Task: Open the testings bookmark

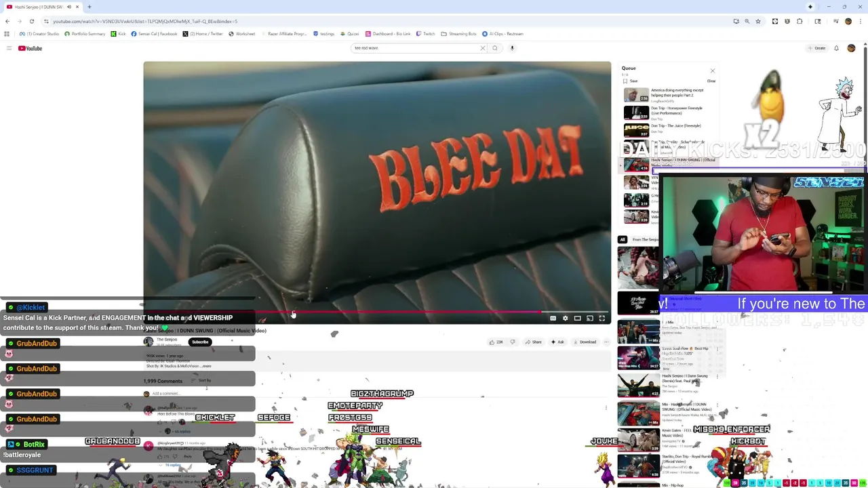Action: coord(323,34)
